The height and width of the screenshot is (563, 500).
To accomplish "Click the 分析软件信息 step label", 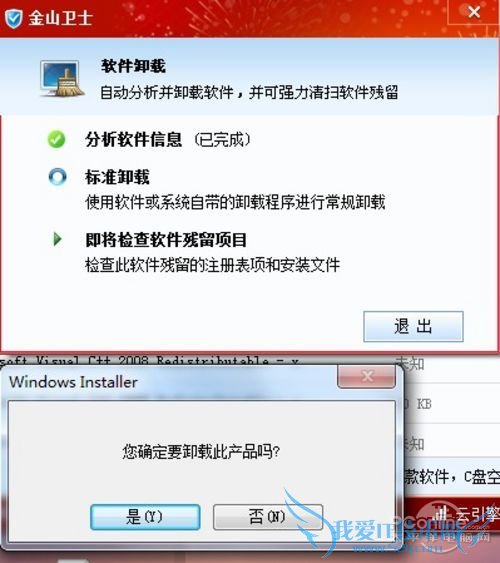I will [134, 139].
